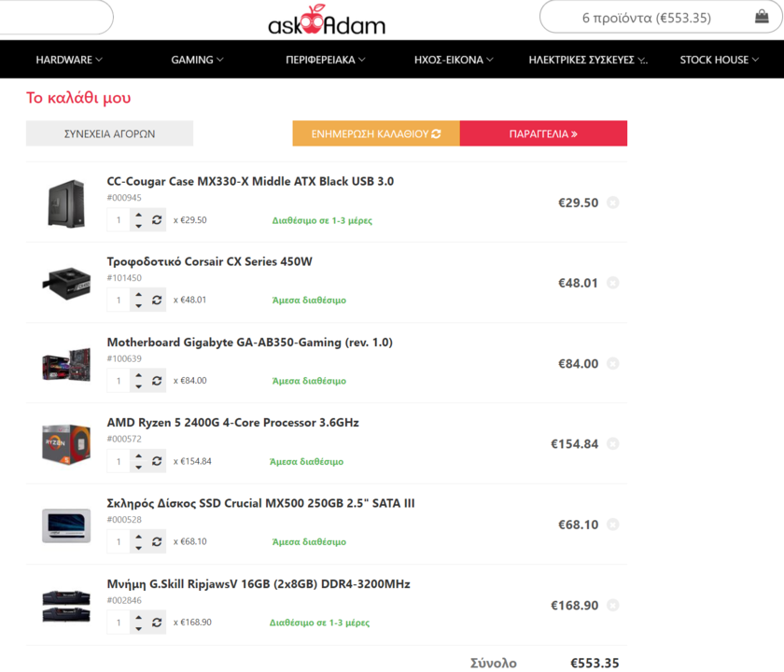The image size is (784, 672).
Task: Click product code #101450
Action: pos(124,277)
